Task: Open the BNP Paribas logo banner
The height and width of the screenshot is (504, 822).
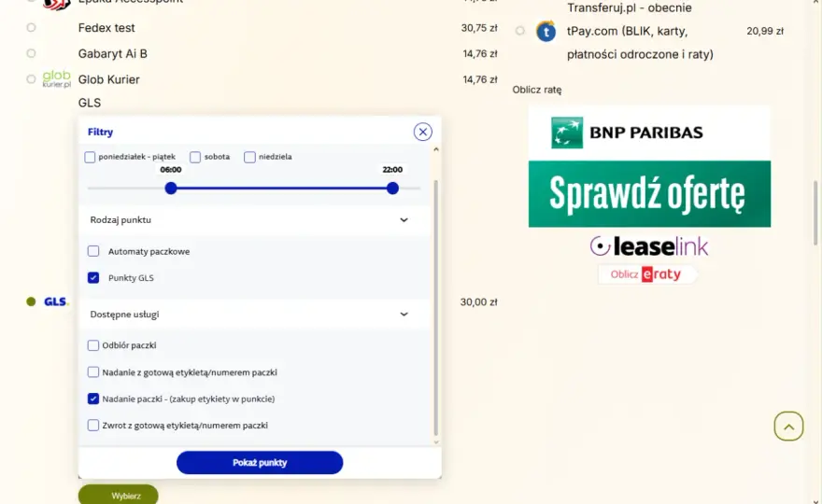Action: tap(649, 133)
